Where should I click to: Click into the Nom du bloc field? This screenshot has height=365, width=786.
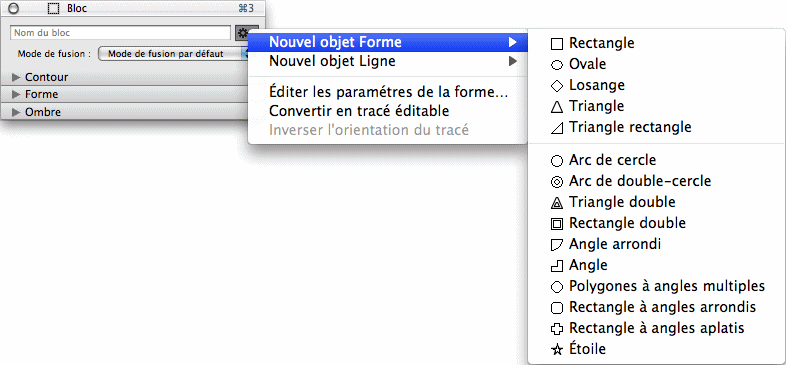[120, 33]
